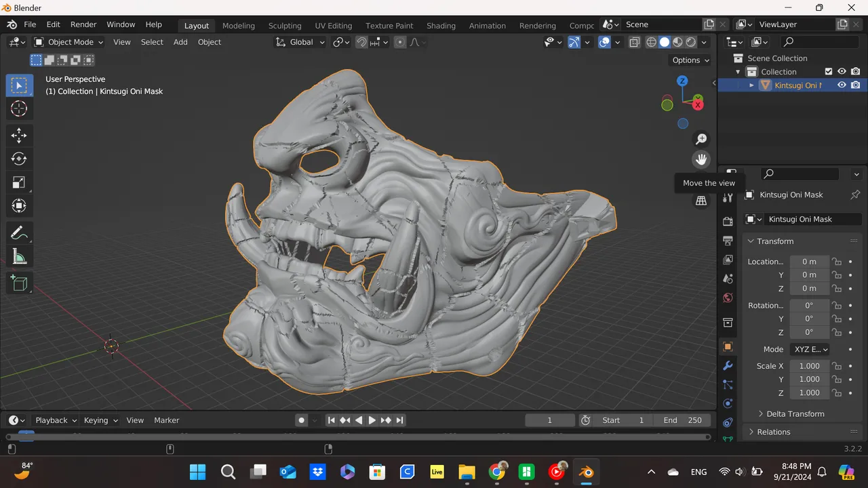Disable the Collection checkbox in the outliner
Screen dimensions: 868x488
[829, 71]
